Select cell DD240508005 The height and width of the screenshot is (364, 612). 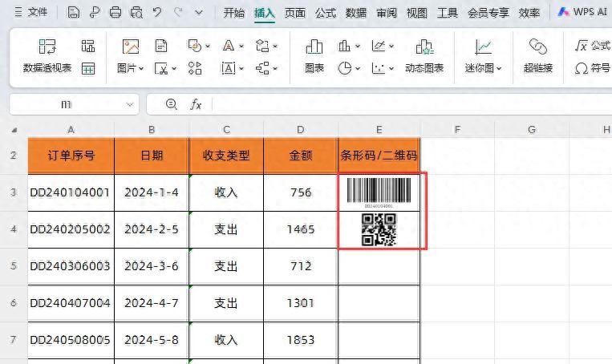[x=71, y=340]
